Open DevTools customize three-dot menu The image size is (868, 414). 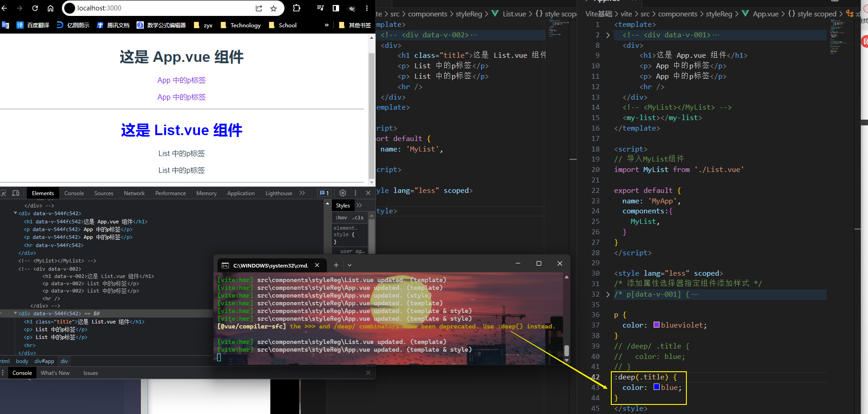click(355, 193)
